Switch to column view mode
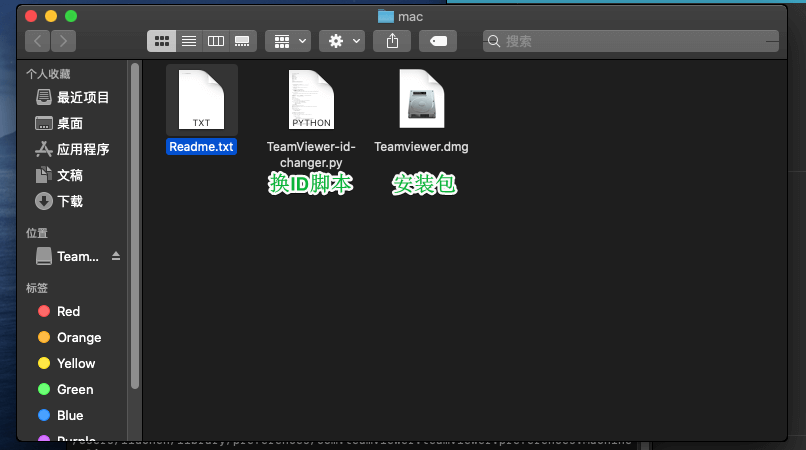This screenshot has height=450, width=806. 215,41
